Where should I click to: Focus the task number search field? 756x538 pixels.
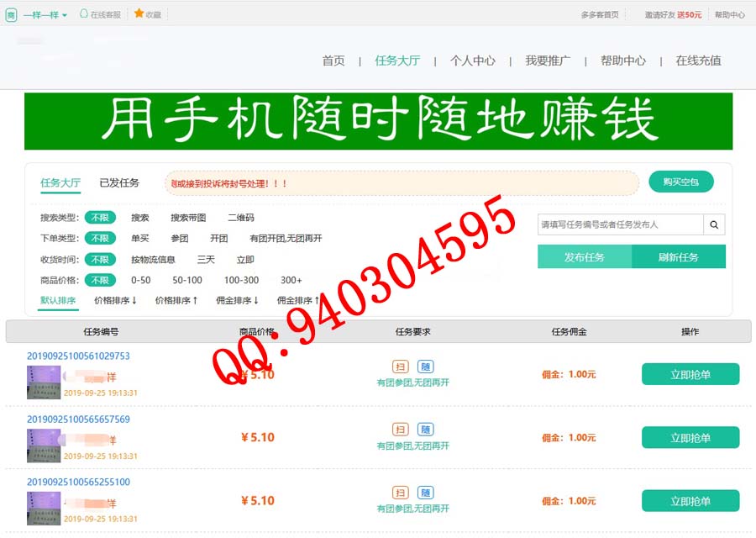tap(620, 224)
